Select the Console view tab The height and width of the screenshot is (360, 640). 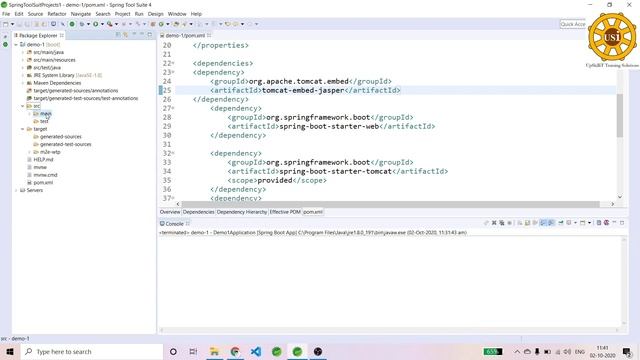pos(174,224)
